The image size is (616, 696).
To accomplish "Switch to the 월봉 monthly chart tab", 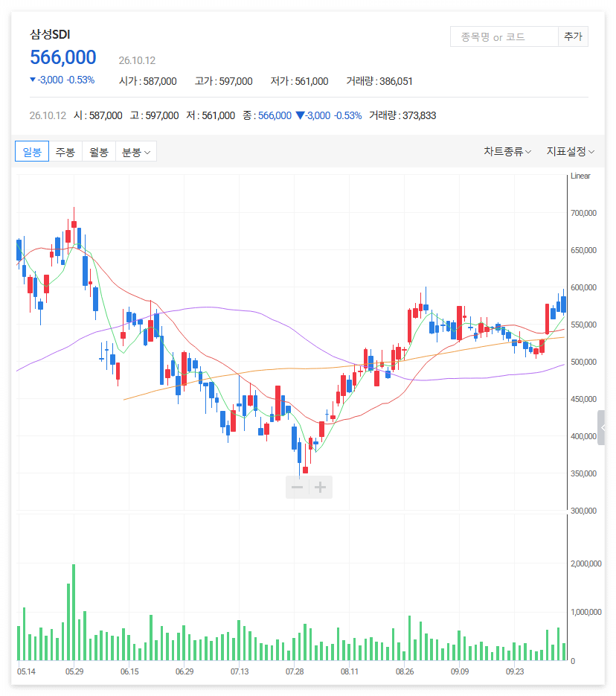I will tap(99, 152).
